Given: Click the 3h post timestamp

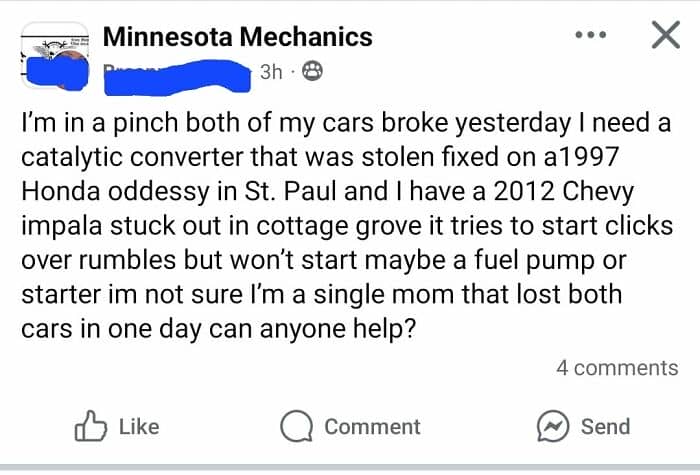Looking at the screenshot, I should (x=271, y=72).
